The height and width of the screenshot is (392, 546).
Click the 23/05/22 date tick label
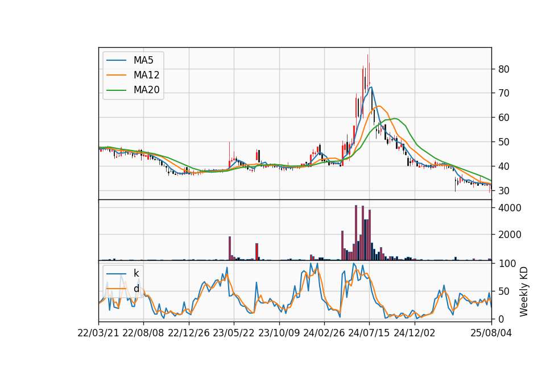click(234, 333)
